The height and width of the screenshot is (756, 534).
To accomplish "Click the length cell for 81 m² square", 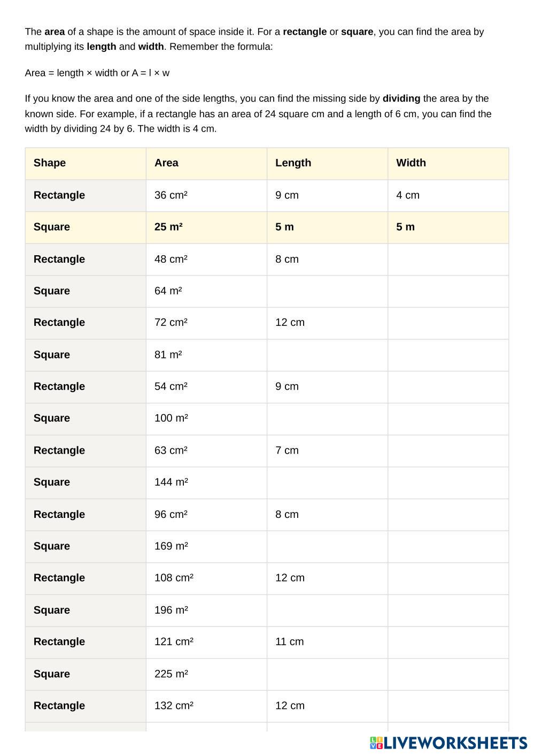I will pyautogui.click(x=327, y=355).
